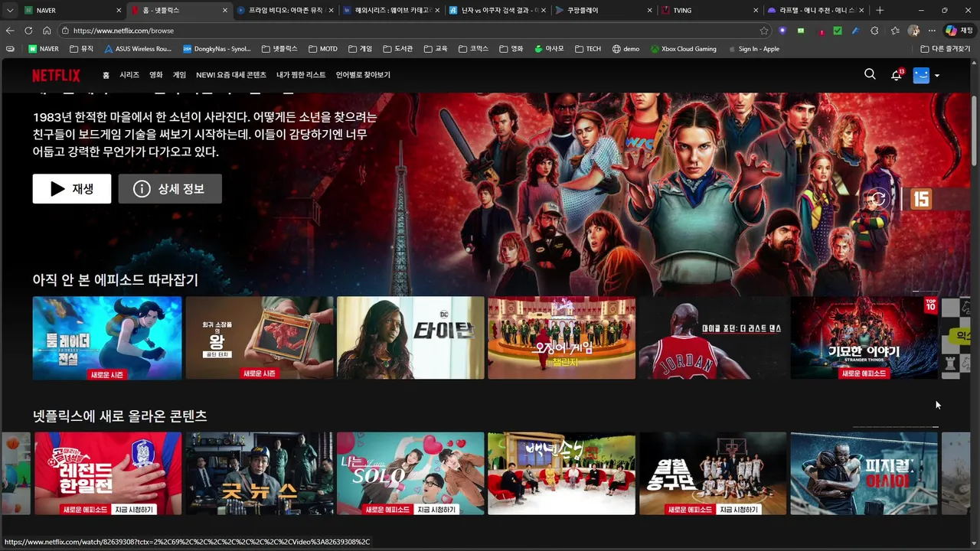This screenshot has width=980, height=551.
Task: Open 백년손님 talk show thumbnail
Action: point(562,474)
